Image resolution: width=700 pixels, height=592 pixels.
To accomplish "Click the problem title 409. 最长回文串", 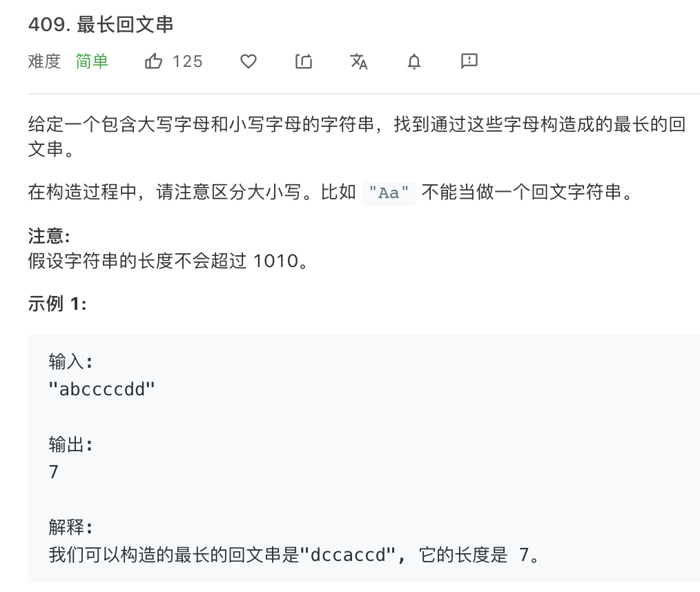I will pos(101,24).
